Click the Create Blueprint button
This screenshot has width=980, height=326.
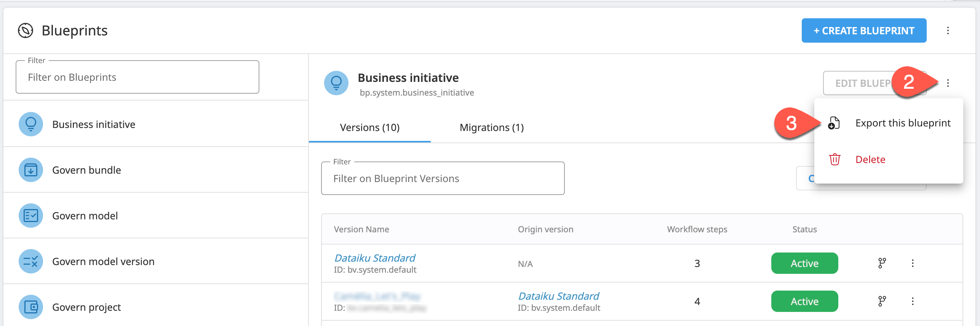coord(864,30)
